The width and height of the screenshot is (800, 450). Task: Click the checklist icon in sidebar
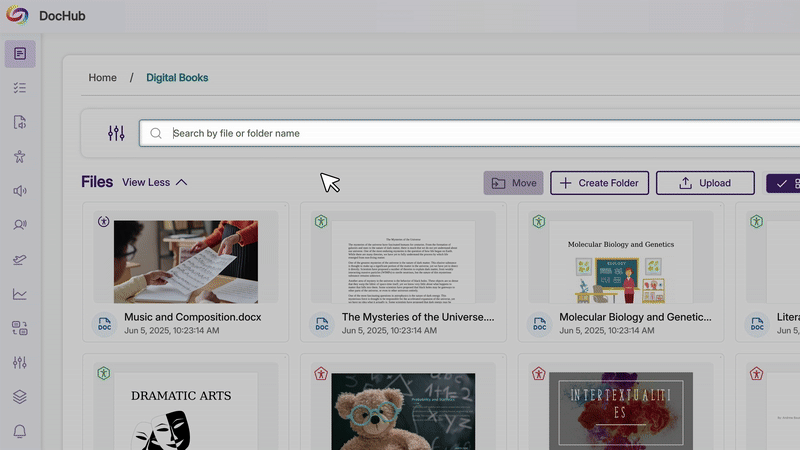point(20,88)
